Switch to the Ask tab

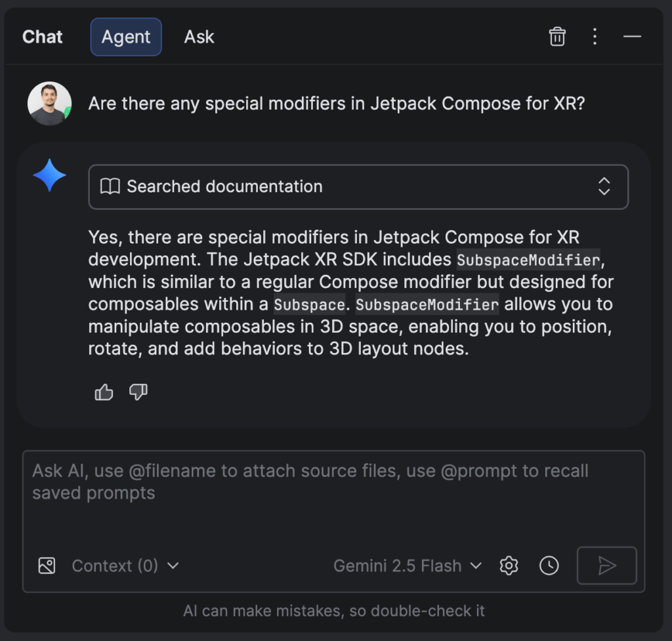tap(199, 37)
